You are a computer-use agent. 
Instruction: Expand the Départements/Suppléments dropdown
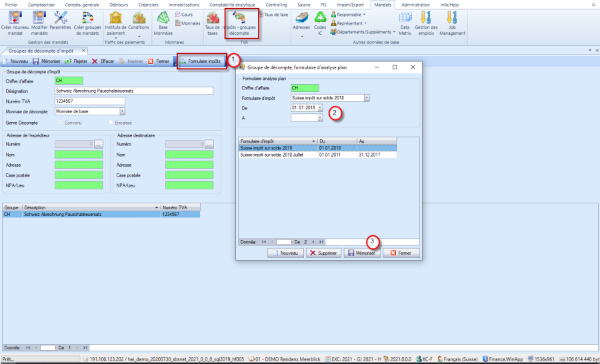[394, 32]
